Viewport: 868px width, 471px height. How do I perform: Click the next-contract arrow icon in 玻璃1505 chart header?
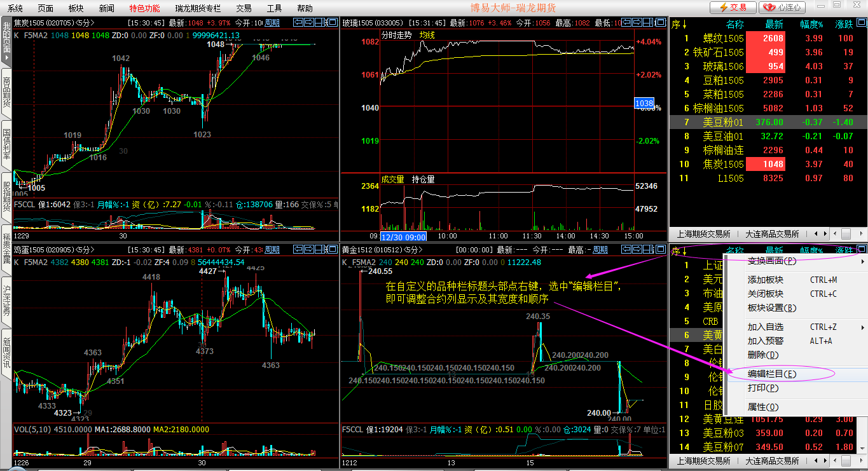coord(637,23)
